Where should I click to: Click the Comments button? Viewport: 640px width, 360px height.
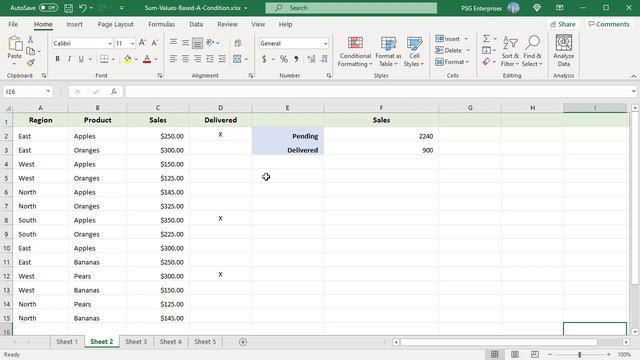tap(609, 24)
